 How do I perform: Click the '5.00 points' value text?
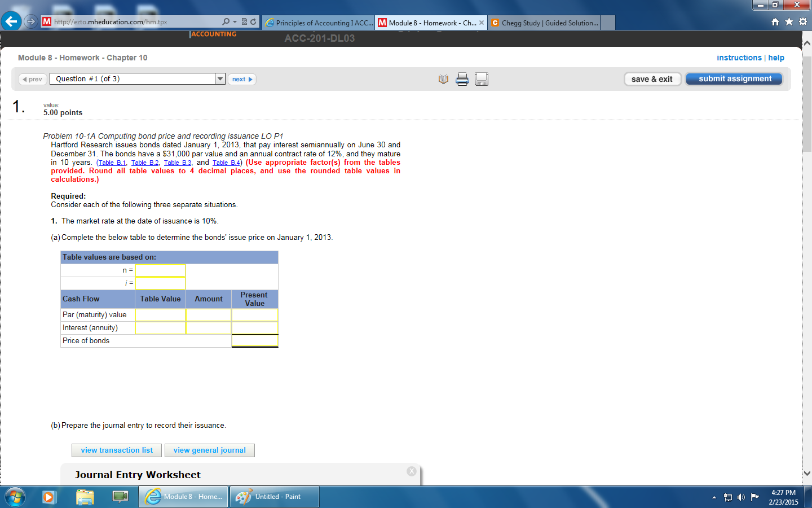point(63,113)
